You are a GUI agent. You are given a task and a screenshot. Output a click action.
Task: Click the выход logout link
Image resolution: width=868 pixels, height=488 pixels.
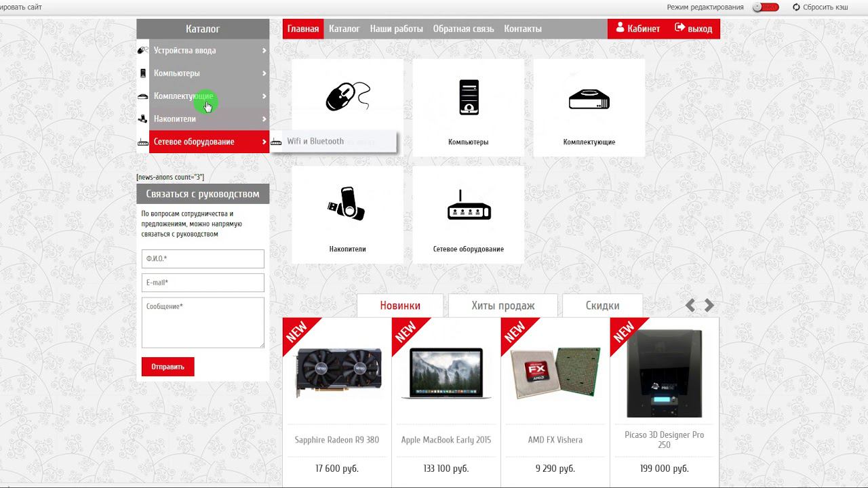coord(694,28)
